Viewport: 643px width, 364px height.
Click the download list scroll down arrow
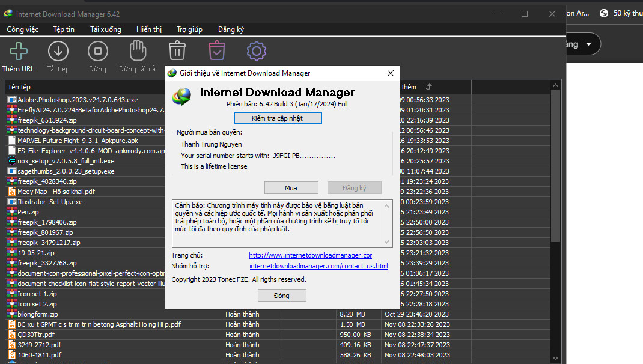tap(555, 358)
